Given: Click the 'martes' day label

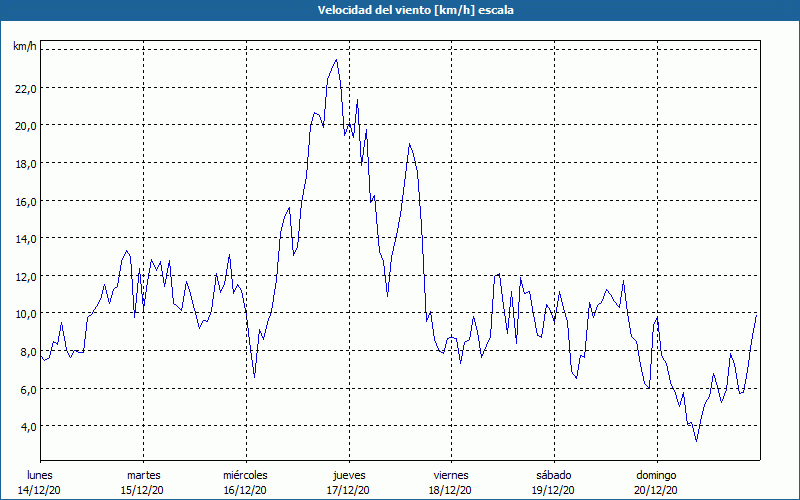Looking at the screenshot, I should [x=144, y=475].
